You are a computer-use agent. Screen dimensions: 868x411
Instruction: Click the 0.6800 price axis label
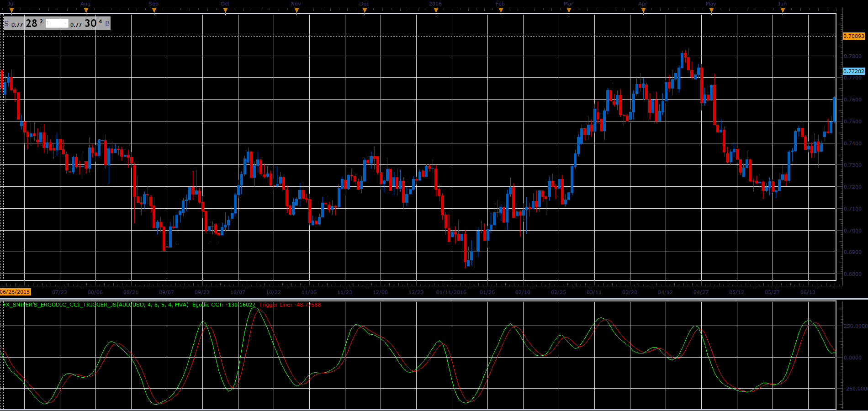852,274
